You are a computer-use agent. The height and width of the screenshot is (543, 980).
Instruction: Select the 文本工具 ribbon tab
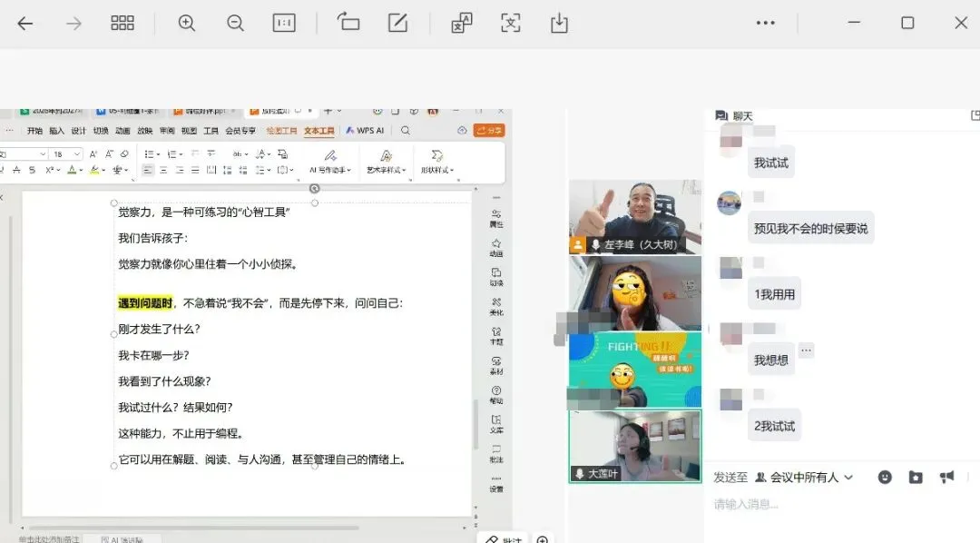[318, 131]
